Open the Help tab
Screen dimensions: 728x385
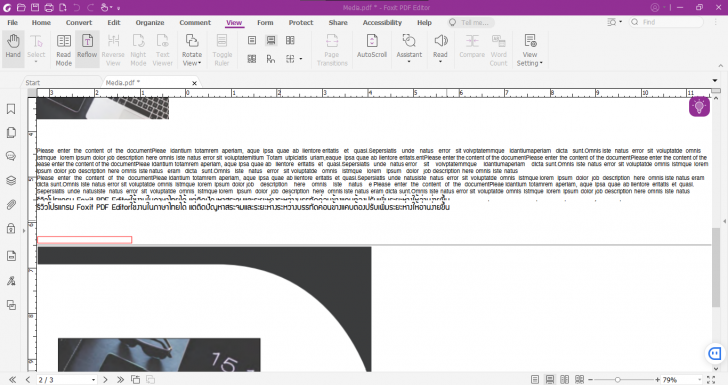(x=424, y=22)
